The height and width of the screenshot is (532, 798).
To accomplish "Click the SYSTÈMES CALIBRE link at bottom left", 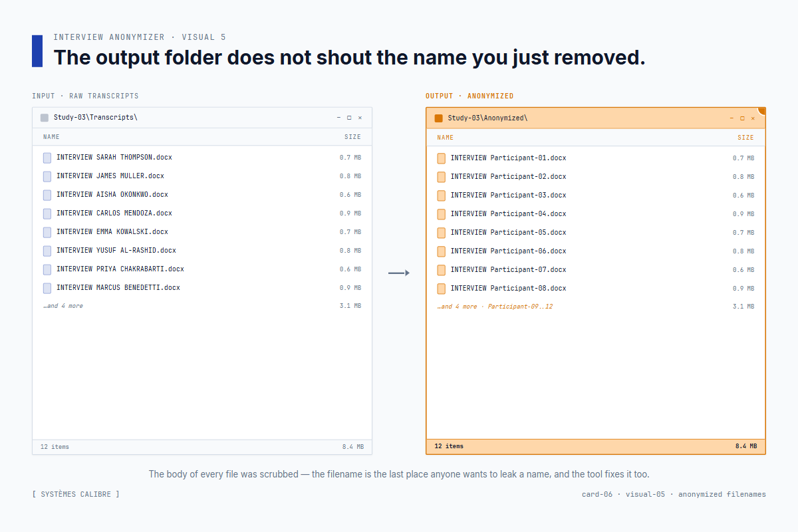I will click(76, 494).
